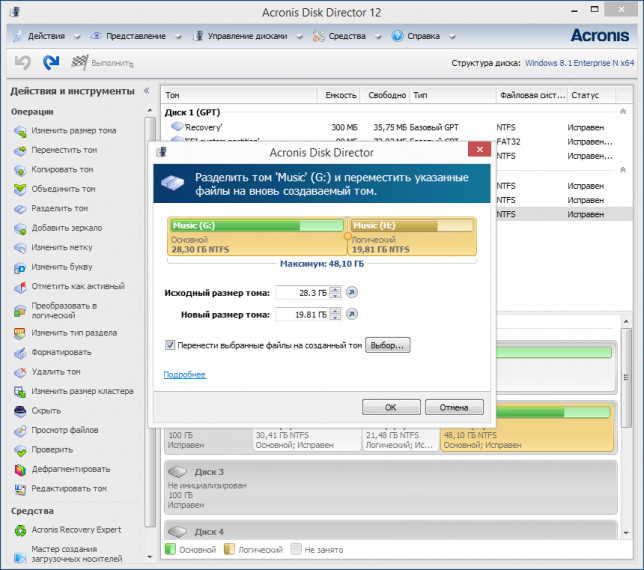Adjust the Исходный размер тома spinner arrows

[x=336, y=292]
